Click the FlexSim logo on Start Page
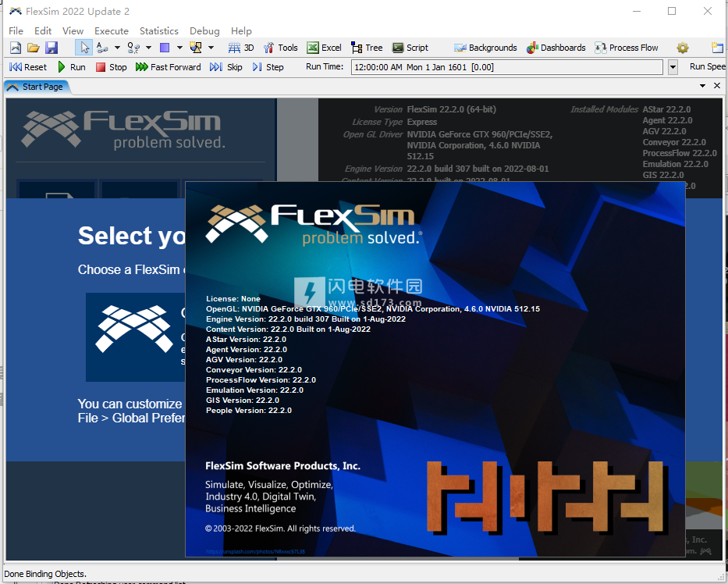728x584 pixels. pos(123,129)
